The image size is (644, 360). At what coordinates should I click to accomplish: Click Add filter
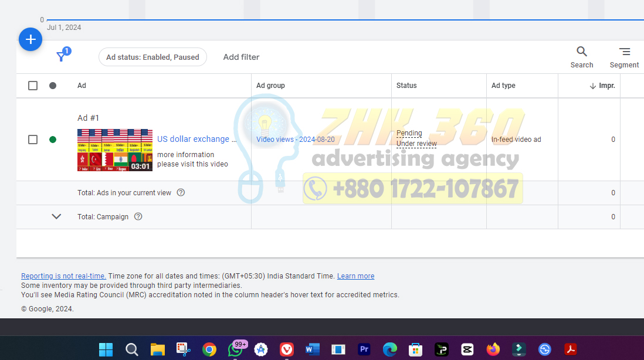[241, 57]
